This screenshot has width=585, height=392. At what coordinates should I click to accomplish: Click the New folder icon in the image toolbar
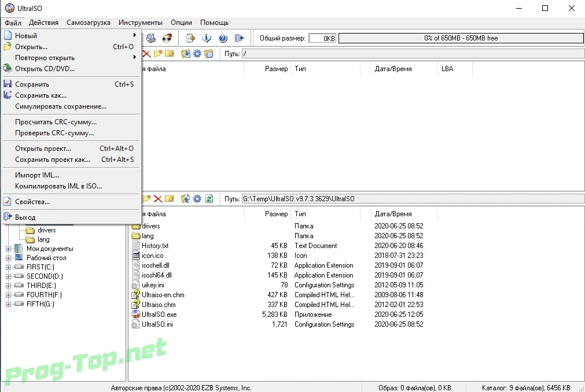pyautogui.click(x=158, y=54)
